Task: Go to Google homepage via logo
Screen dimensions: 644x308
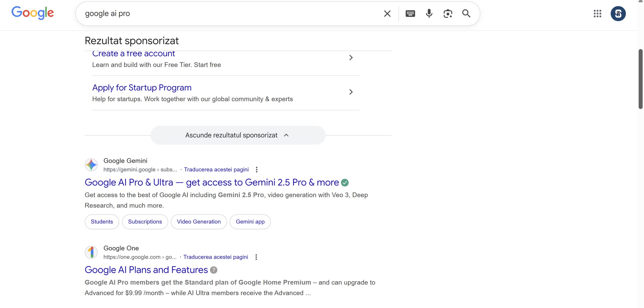Action: pyautogui.click(x=32, y=13)
